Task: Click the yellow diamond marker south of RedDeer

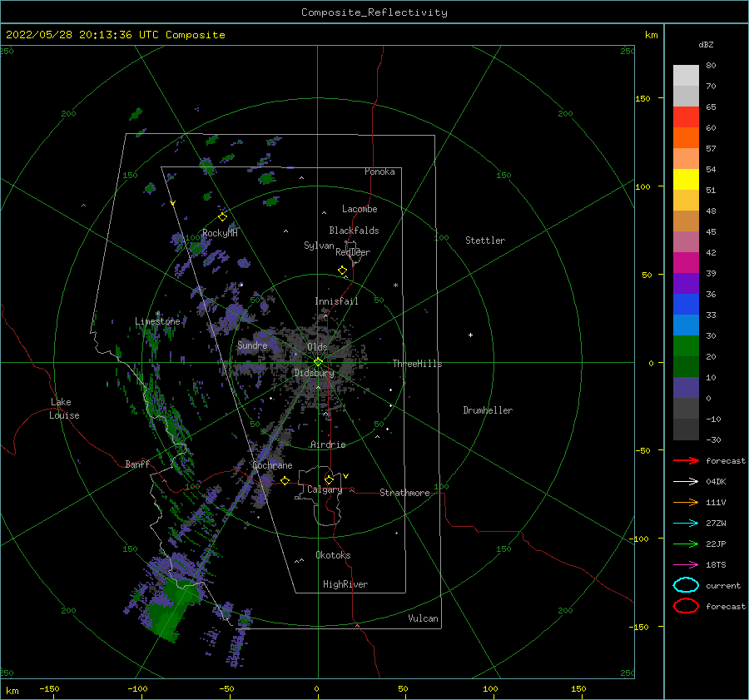Action: [x=342, y=270]
